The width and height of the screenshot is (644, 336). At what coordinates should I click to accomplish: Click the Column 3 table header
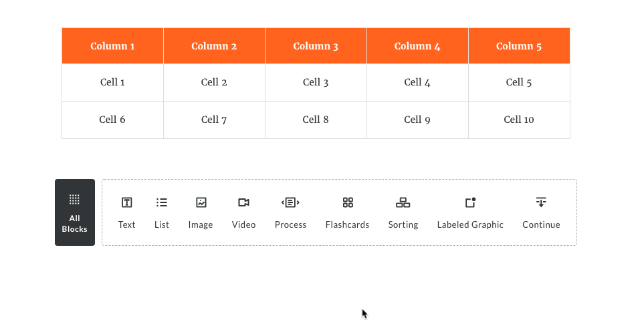316,46
